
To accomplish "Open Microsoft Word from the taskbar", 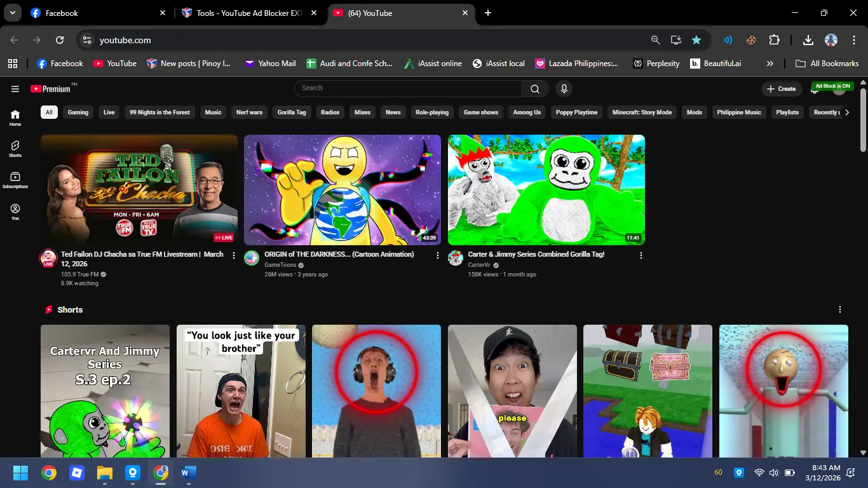I will click(189, 473).
